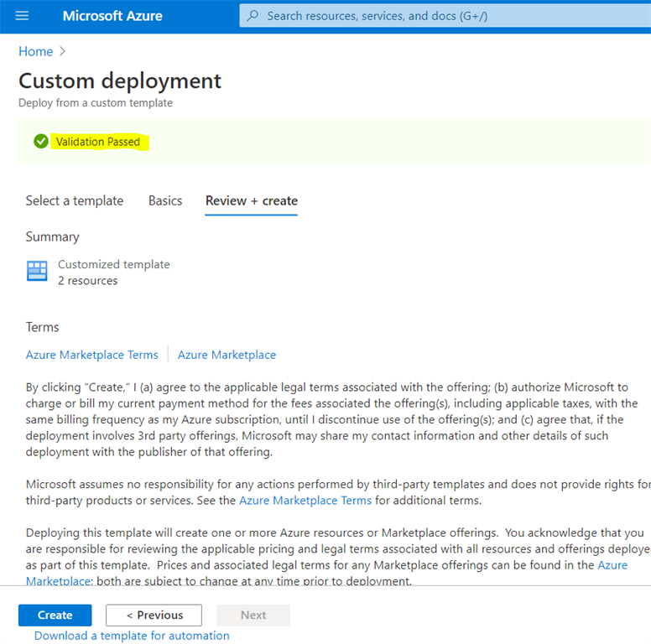
Task: Click the search magnifier icon
Action: (x=253, y=16)
